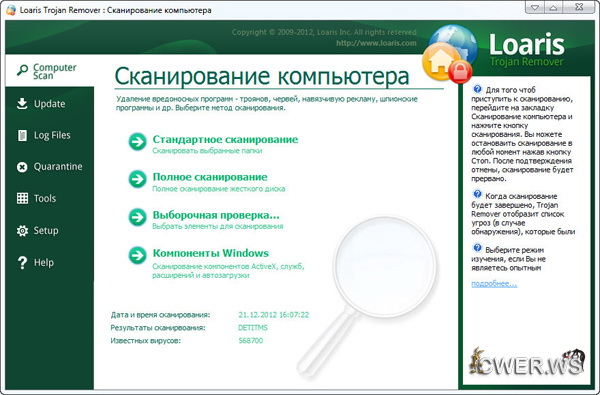Click the 'Выбрать элементы для сканирования' subtitle
This screenshot has height=395, width=600.
tap(218, 226)
